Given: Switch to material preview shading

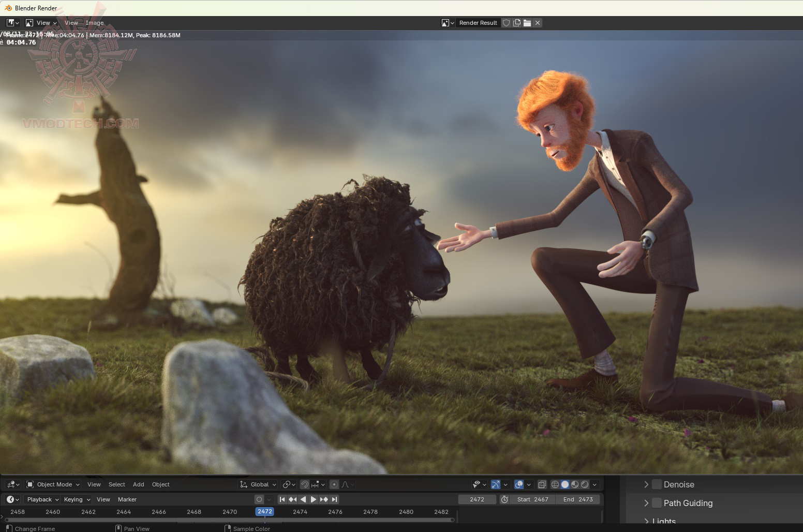Looking at the screenshot, I should coord(575,484).
